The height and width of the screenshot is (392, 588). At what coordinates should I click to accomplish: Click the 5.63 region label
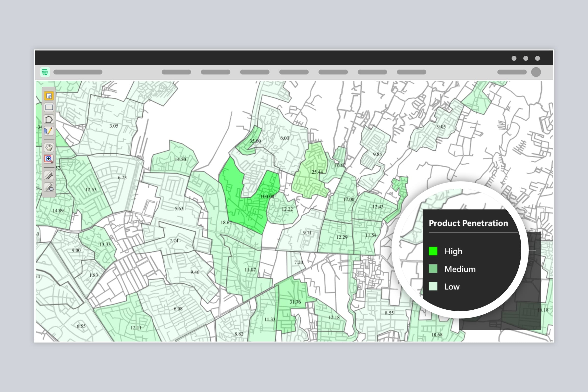pos(179,208)
